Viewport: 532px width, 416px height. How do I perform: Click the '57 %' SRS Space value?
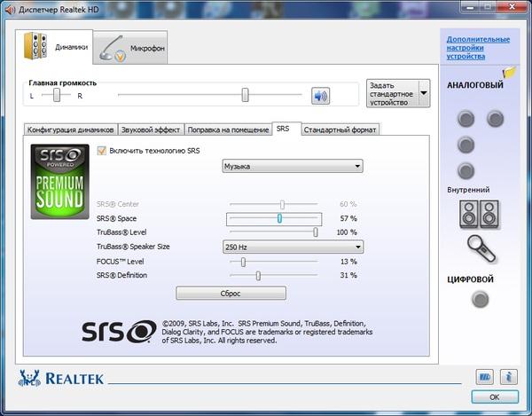(348, 218)
